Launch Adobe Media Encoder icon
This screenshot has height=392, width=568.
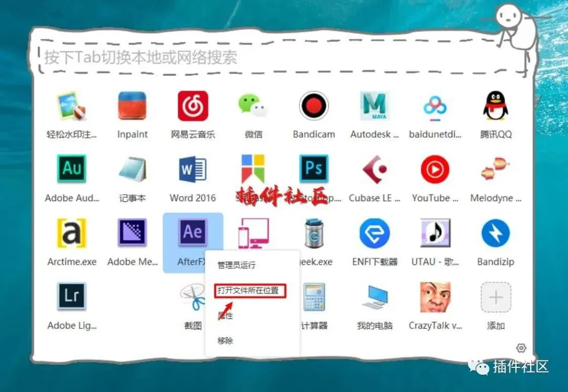click(x=132, y=232)
